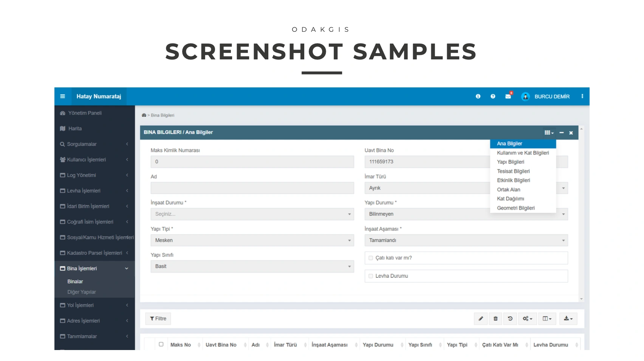This screenshot has height=361, width=644.
Task: Select 'Kullanım ve Kat Bilgileri' from menu
Action: [x=523, y=153]
